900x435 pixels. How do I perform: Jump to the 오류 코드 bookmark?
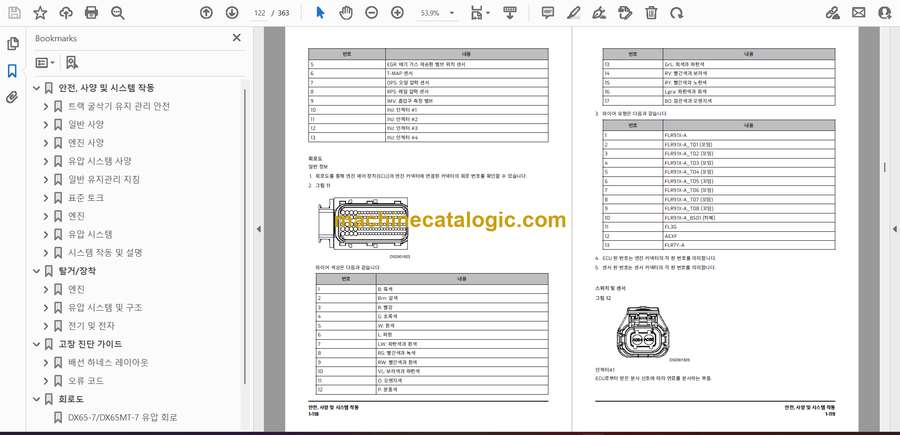(86, 380)
